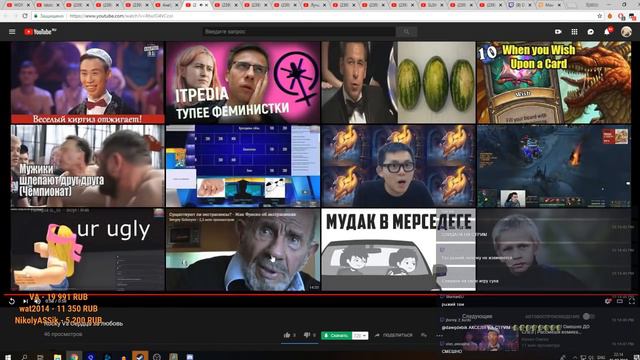The height and width of the screenshot is (360, 640).
Task: Click the Steam icon in the taskbar
Action: [140, 357]
